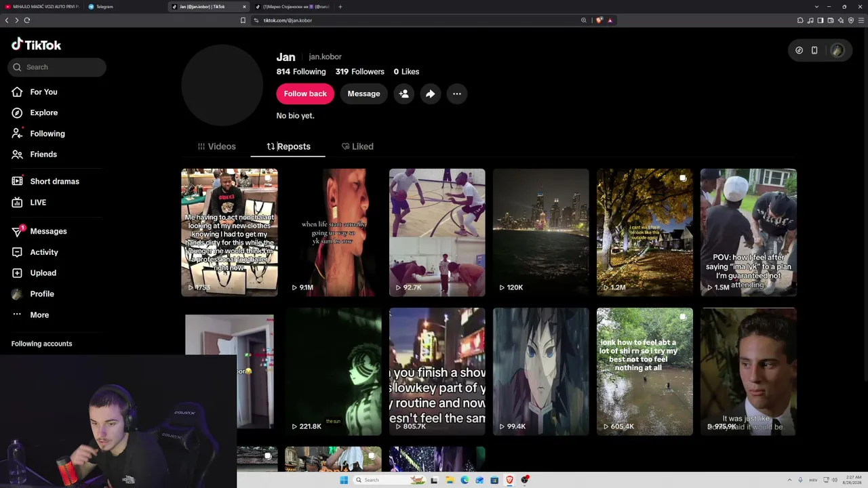This screenshot has width=868, height=488.
Task: Switch to the Марко Стојаноски browser tab
Action: [x=292, y=7]
